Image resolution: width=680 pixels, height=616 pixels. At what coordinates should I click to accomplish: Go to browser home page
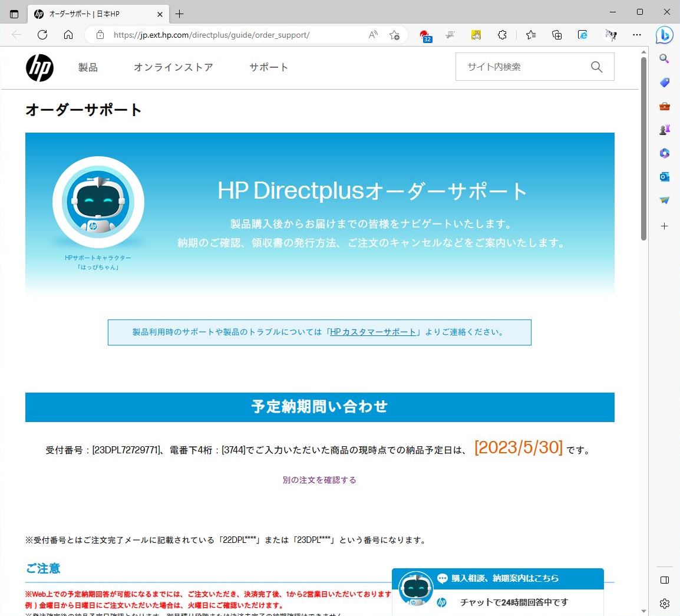tap(68, 35)
